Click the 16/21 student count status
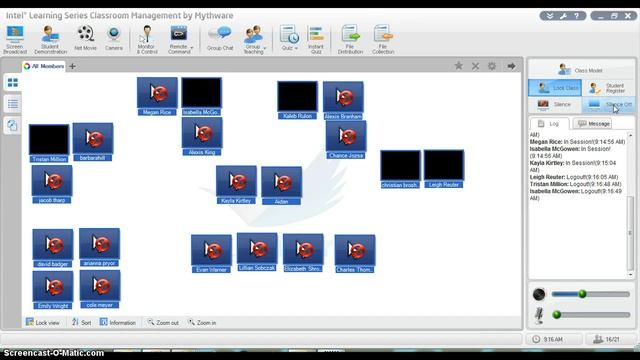This screenshot has width=640, height=360. tap(607, 339)
